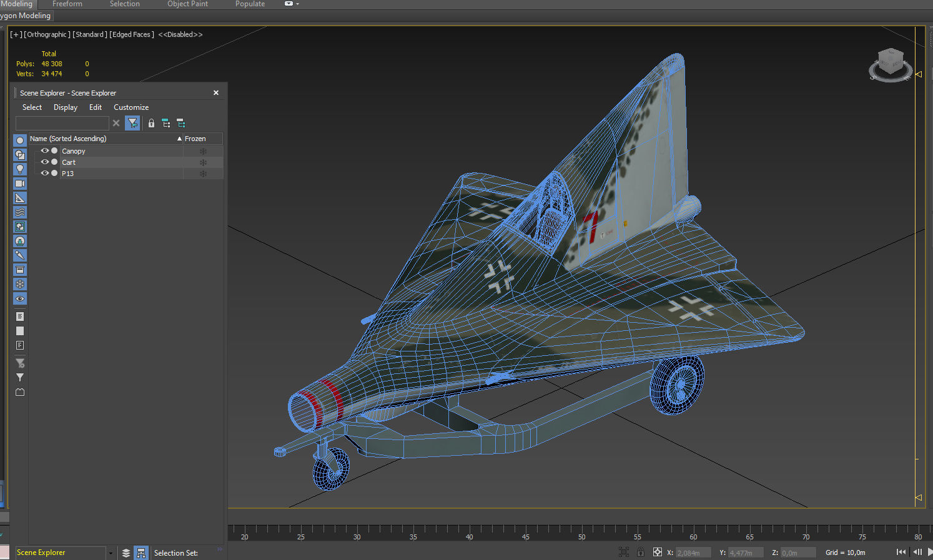Click the X coordinate field
933x560 pixels.
click(x=693, y=553)
